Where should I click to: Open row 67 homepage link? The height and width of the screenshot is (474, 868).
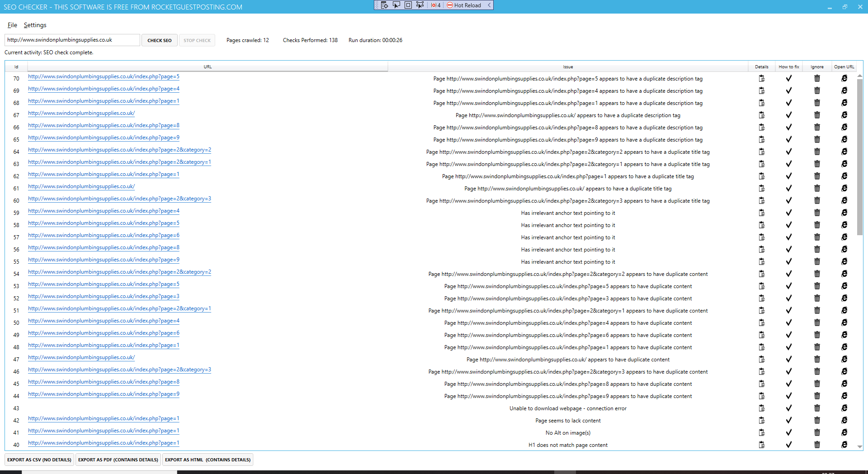click(81, 113)
